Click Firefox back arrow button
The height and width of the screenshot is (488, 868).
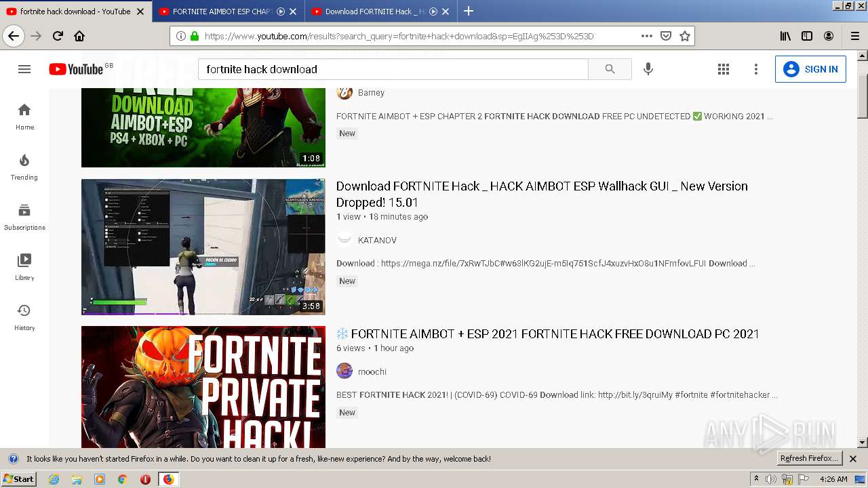pos(14,36)
